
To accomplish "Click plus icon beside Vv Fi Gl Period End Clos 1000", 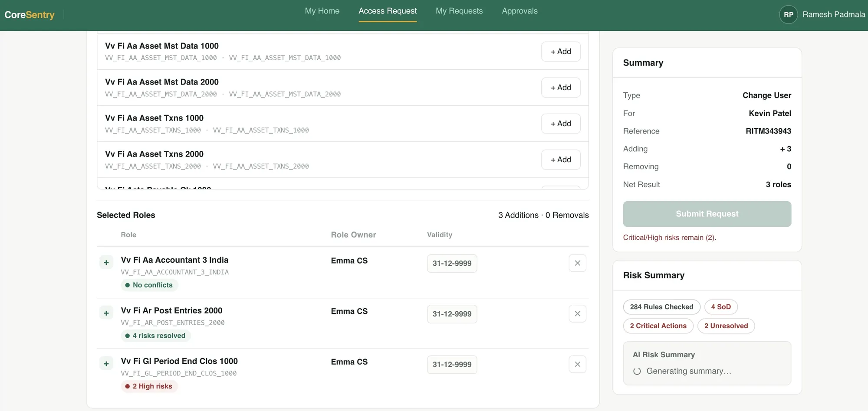I will tap(106, 364).
